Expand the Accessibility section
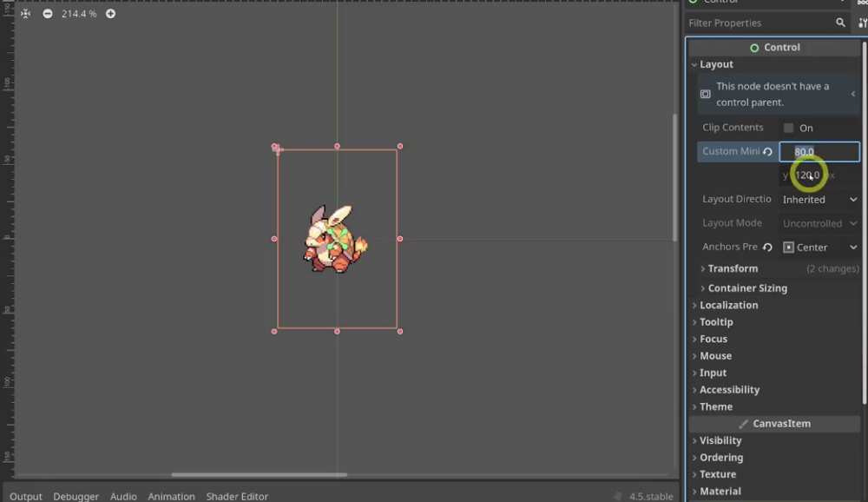 click(x=728, y=390)
